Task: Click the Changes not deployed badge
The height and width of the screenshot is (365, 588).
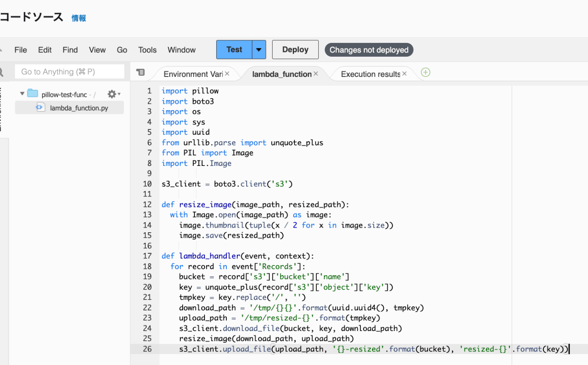Action: click(x=369, y=50)
